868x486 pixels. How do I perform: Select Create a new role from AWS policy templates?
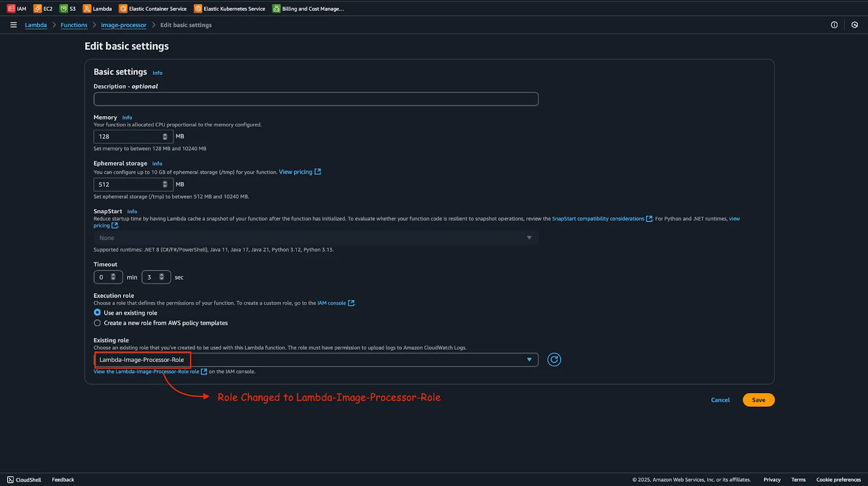(97, 323)
